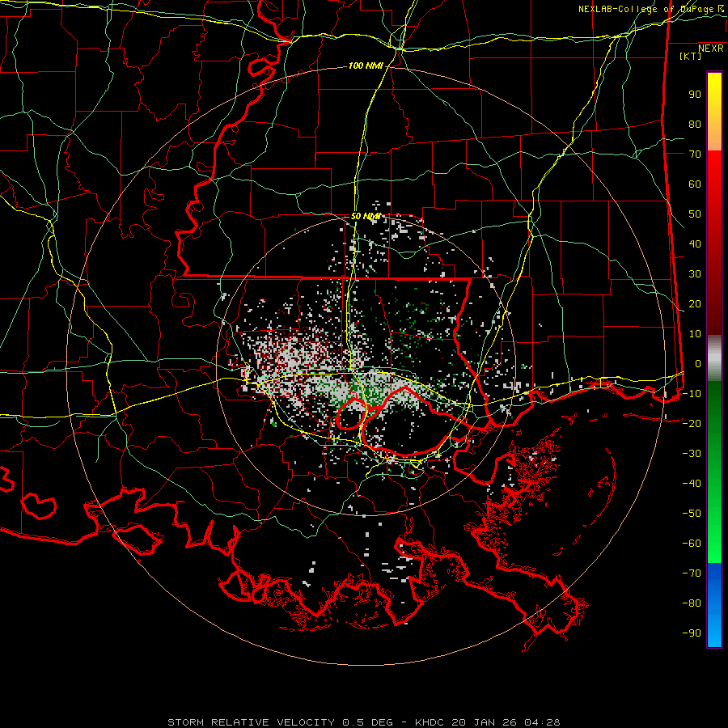Click the -70 value on velocity scale
728x728 pixels.
[692, 573]
